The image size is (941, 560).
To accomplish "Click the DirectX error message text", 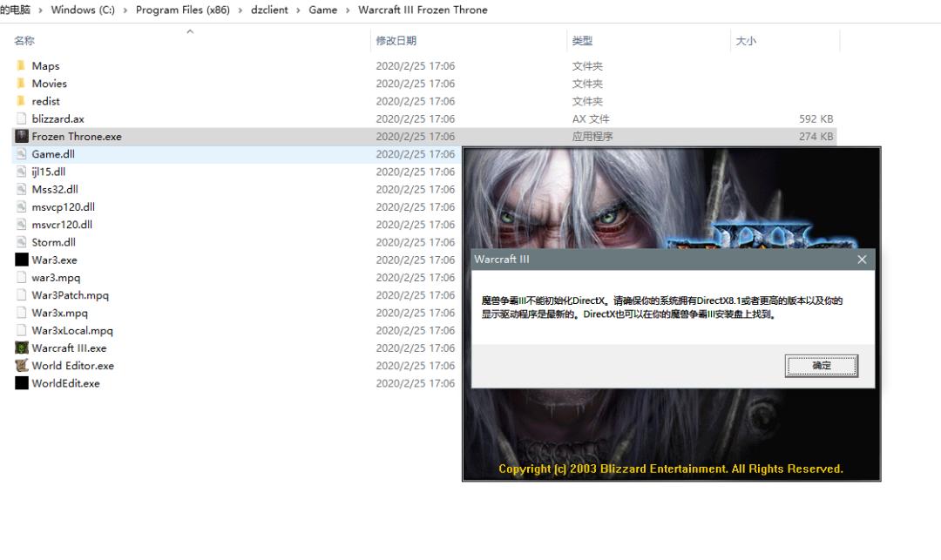I will click(x=661, y=307).
